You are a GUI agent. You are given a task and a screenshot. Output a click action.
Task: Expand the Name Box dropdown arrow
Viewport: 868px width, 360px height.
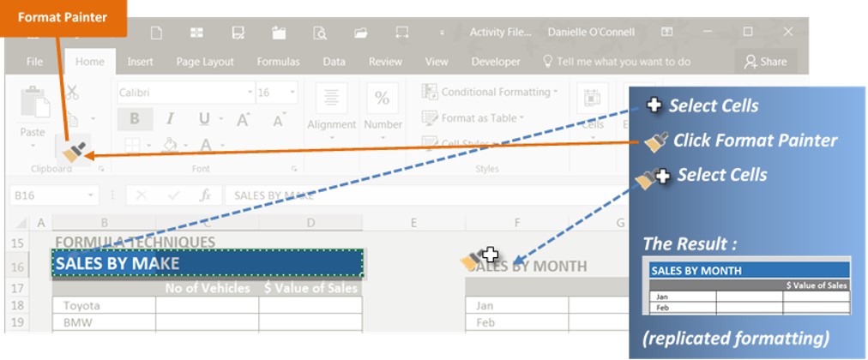click(90, 195)
